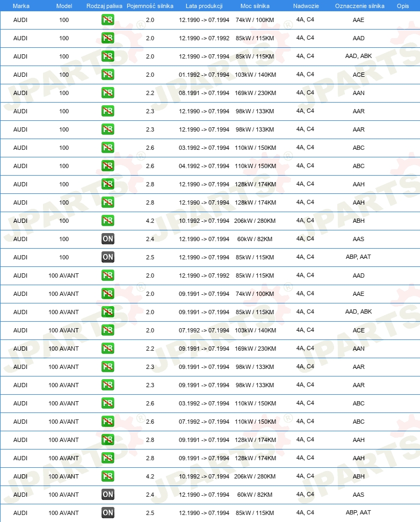Click petrol icon for AUDI 100 12.1990->07.1992 AAD

pyautogui.click(x=107, y=38)
